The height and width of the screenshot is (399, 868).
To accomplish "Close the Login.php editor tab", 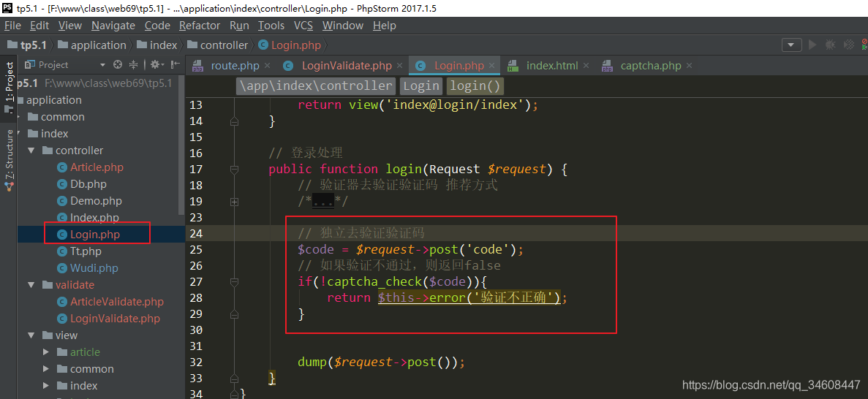I will coord(492,66).
